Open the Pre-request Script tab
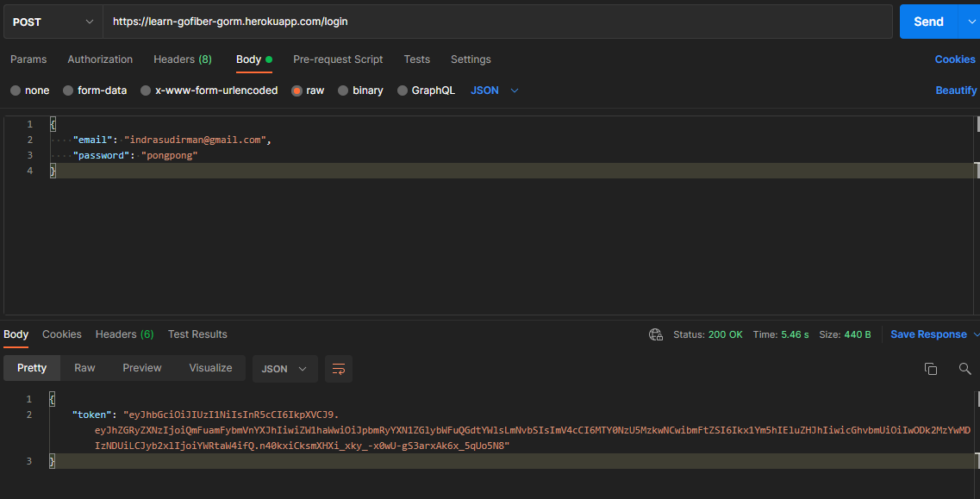980x499 pixels. coord(338,59)
